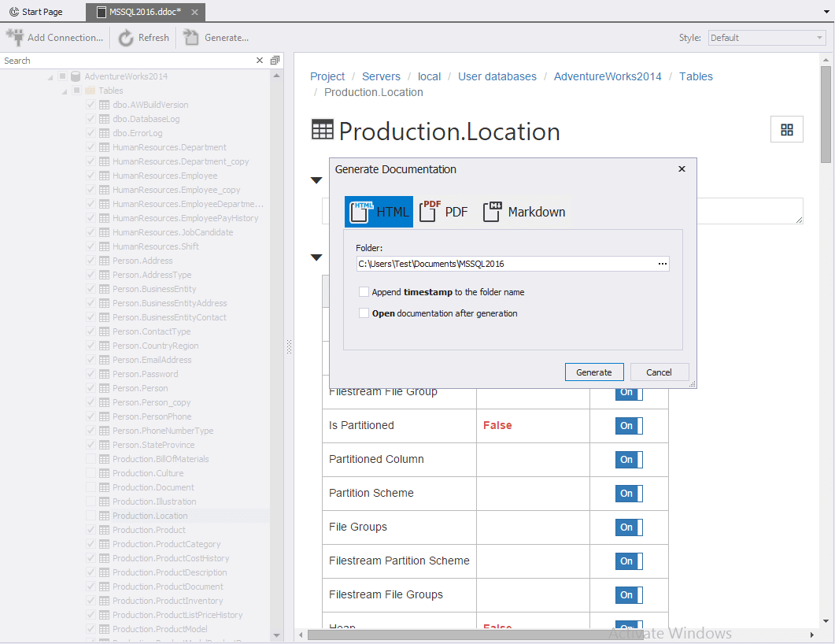Pick the Markdown format icon
Screen dimensions: 835x644
click(492, 211)
